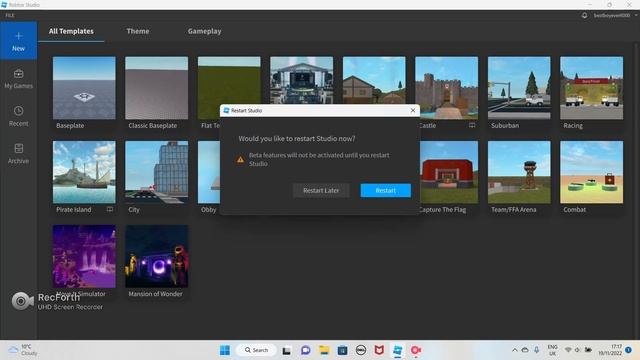
Task: Open the Chat app on the taskbar
Action: click(305, 350)
